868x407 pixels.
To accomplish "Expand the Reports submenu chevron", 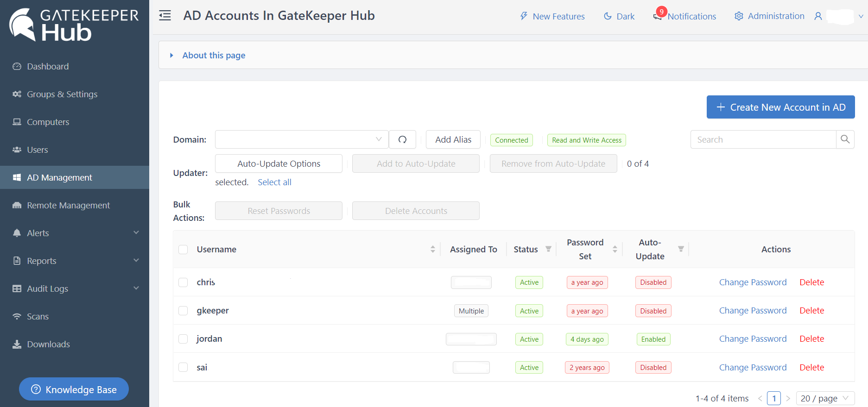I will point(136,260).
